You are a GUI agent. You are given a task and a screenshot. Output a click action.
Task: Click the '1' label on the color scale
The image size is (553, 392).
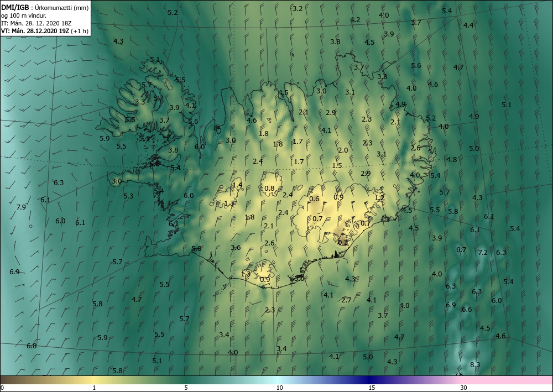point(94,388)
